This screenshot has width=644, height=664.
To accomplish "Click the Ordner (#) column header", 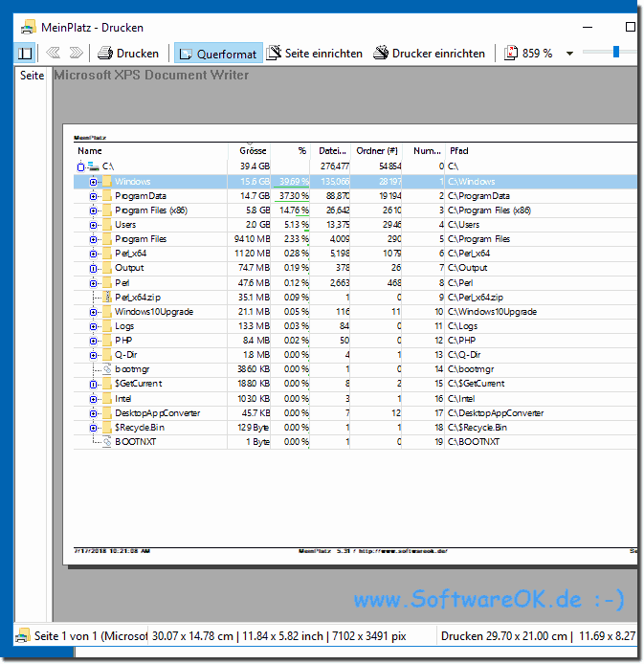I will pyautogui.click(x=377, y=151).
